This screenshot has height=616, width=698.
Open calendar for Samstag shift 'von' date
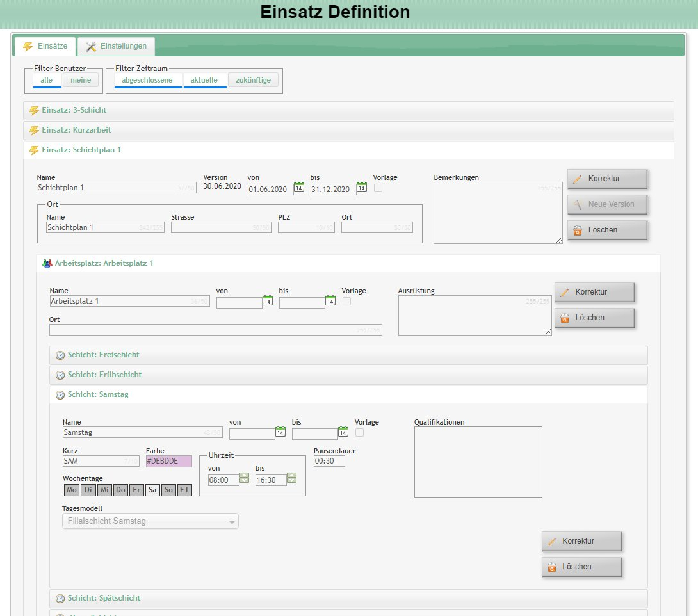(280, 432)
